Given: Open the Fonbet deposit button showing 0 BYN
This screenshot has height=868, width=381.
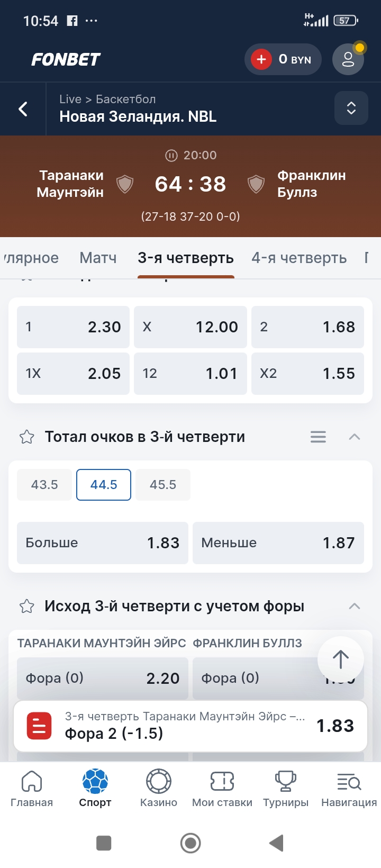Looking at the screenshot, I should [283, 59].
